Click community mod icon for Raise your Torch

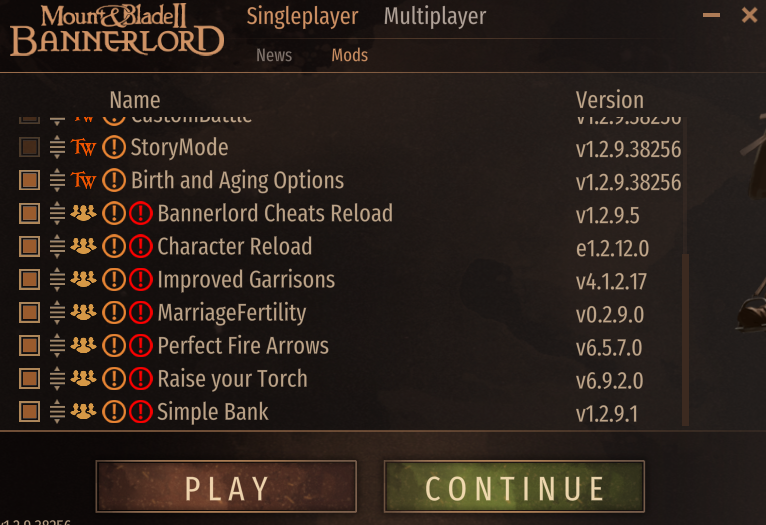83,378
